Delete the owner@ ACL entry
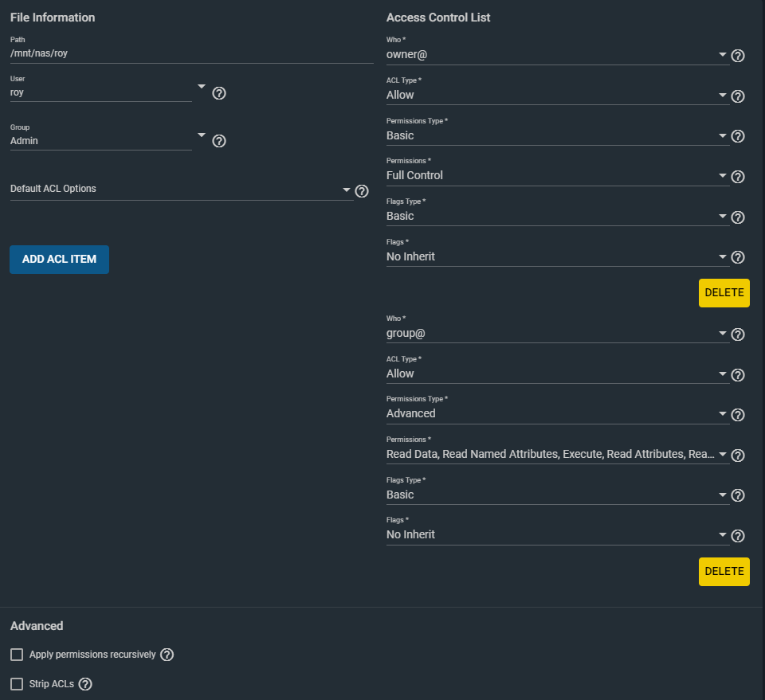 (x=724, y=293)
